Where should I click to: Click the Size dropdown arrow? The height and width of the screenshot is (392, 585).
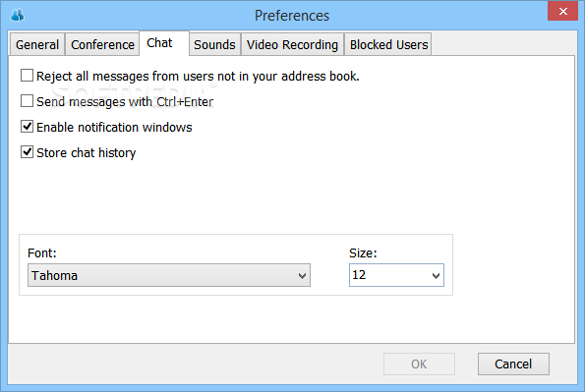click(x=436, y=276)
